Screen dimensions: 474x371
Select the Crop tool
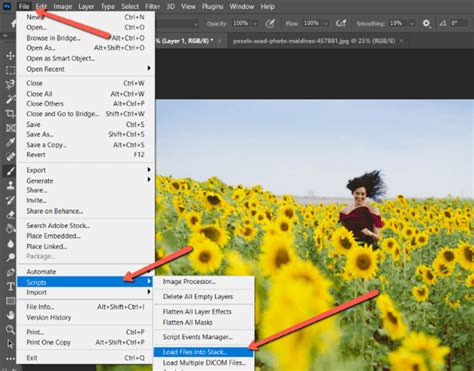click(10, 113)
